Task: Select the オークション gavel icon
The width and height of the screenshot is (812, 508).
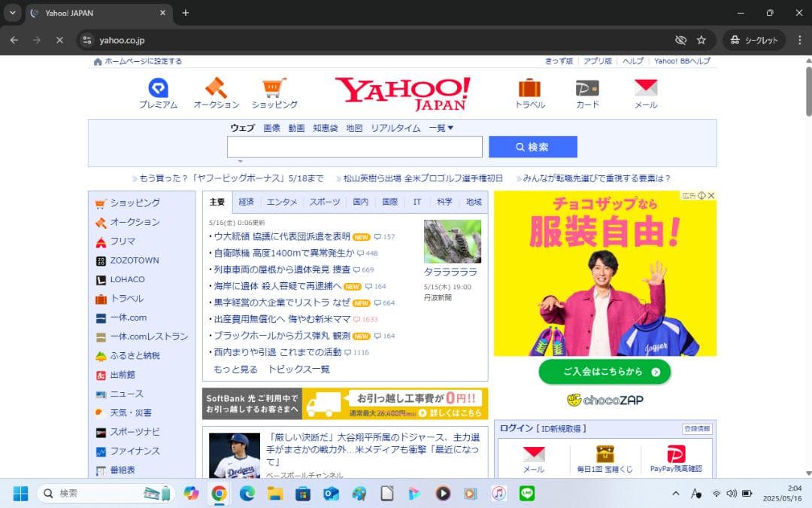Action: tap(216, 89)
